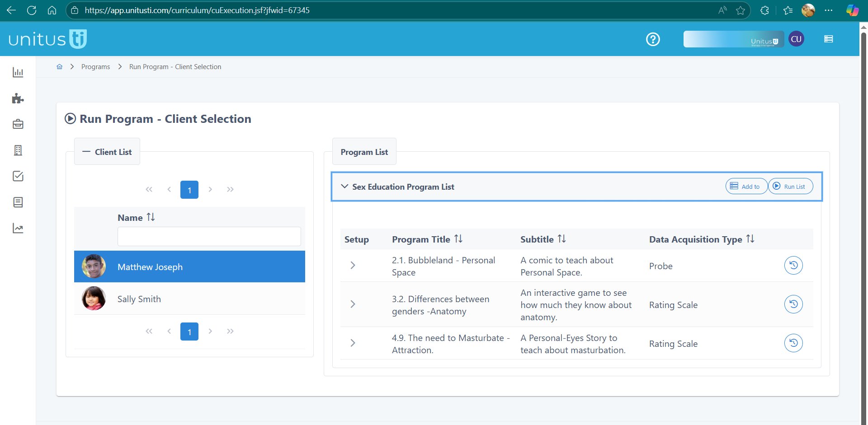Open Copilot icon in browser toolbar
This screenshot has width=868, height=425.
point(852,10)
